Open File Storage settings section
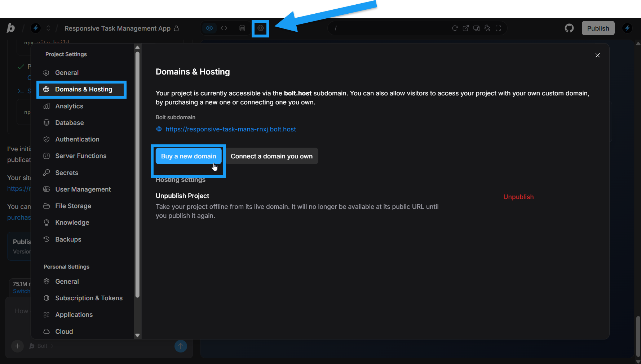The width and height of the screenshot is (641, 364). coord(82,206)
